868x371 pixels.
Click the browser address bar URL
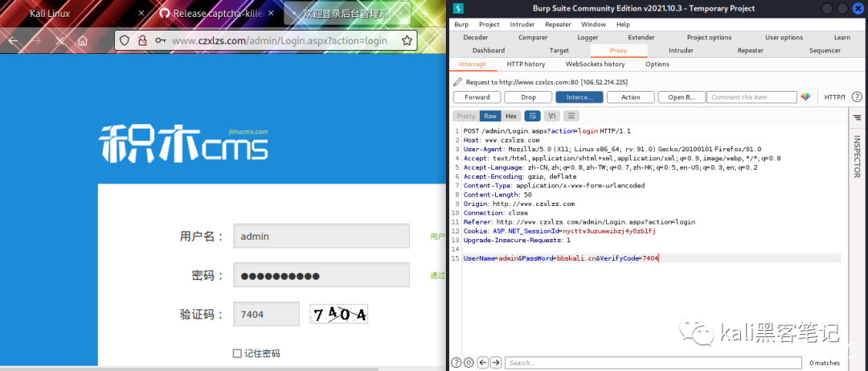(x=280, y=40)
